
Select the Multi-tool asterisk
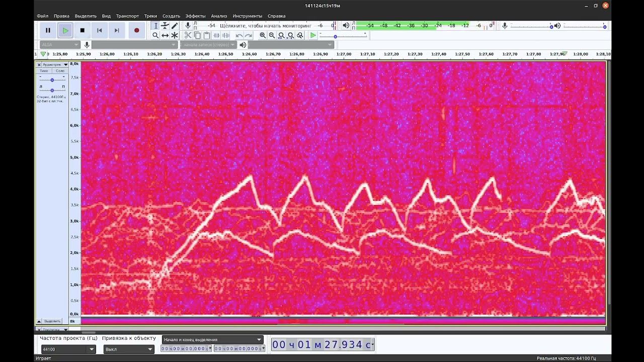(x=175, y=35)
